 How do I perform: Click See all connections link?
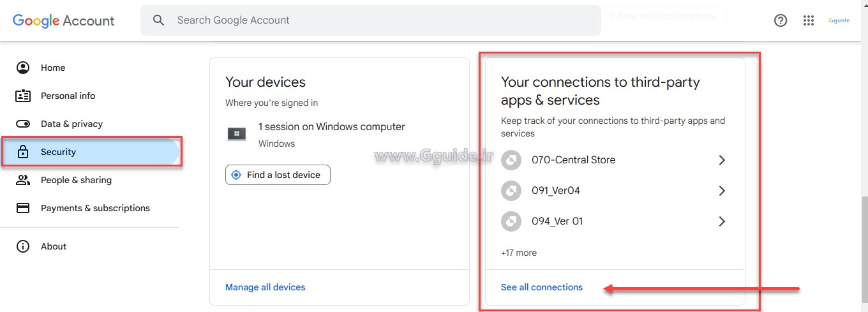pos(542,287)
